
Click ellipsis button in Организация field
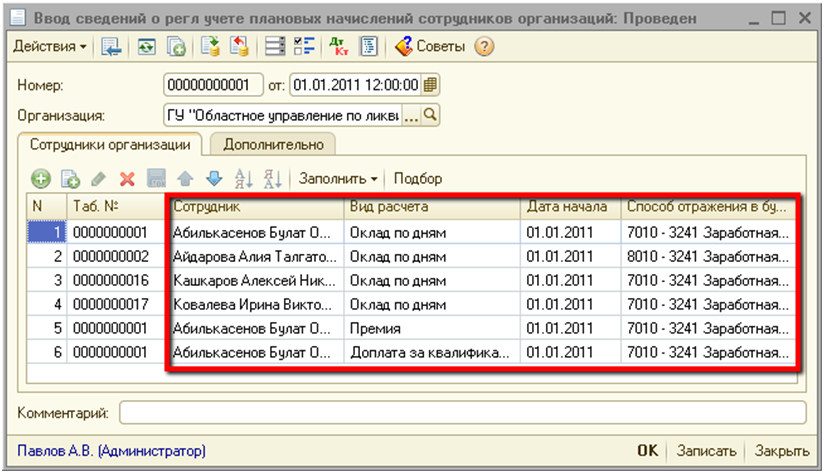click(x=411, y=115)
